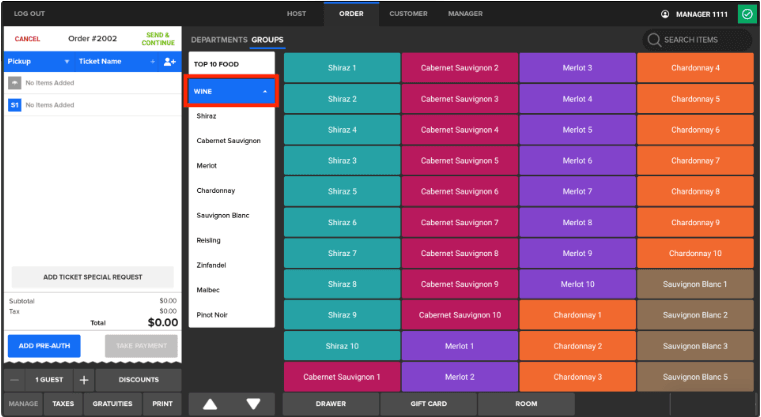Select the Zinfandel subgroup
Viewport: 761px width, 417px height.
[x=211, y=265]
